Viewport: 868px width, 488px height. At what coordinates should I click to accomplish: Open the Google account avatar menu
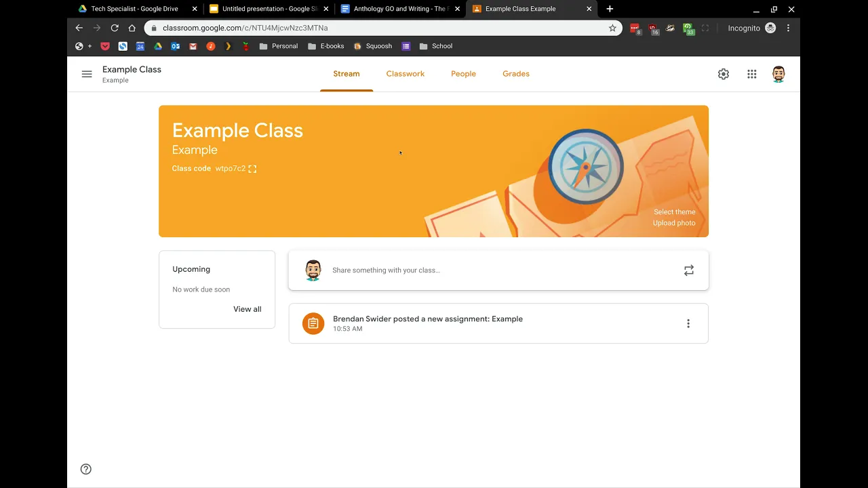pyautogui.click(x=778, y=74)
